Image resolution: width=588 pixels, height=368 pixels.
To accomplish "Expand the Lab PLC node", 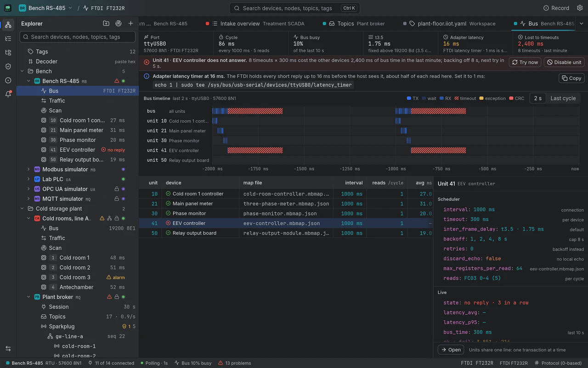I will (28, 179).
